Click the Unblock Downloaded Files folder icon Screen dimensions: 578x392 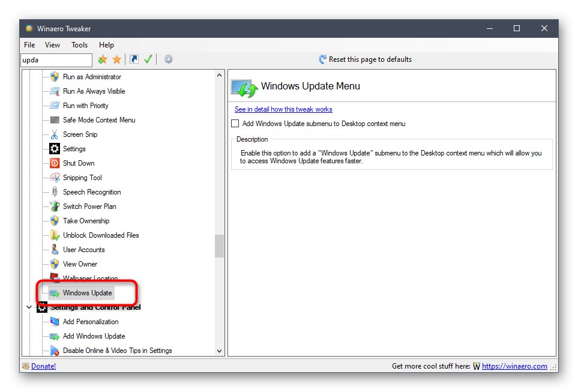click(x=55, y=235)
